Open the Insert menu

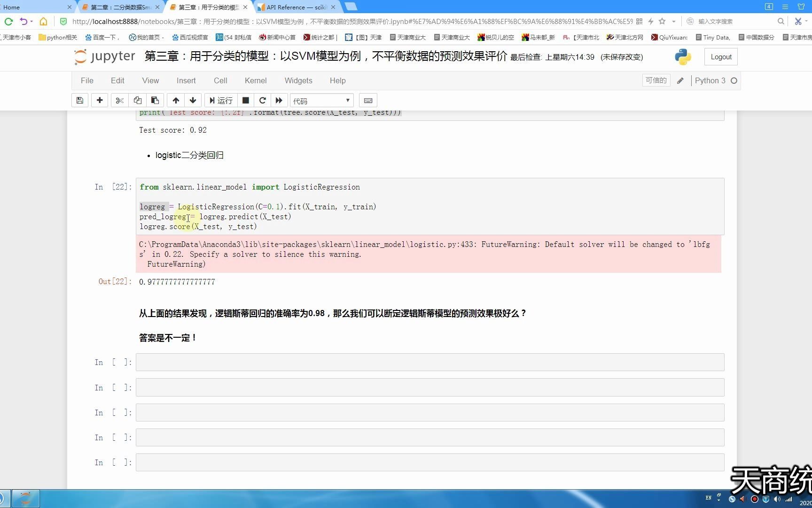click(186, 80)
